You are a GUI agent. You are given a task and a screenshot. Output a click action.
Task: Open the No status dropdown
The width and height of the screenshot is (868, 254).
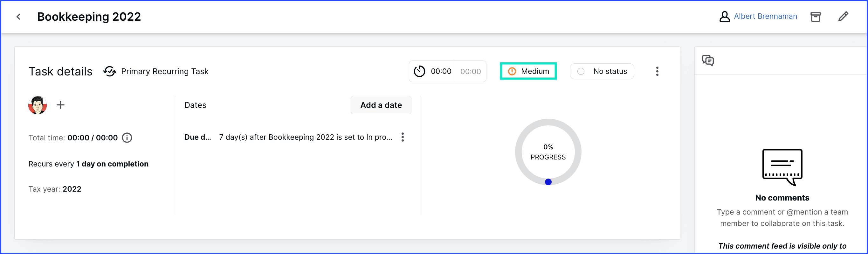coord(602,71)
